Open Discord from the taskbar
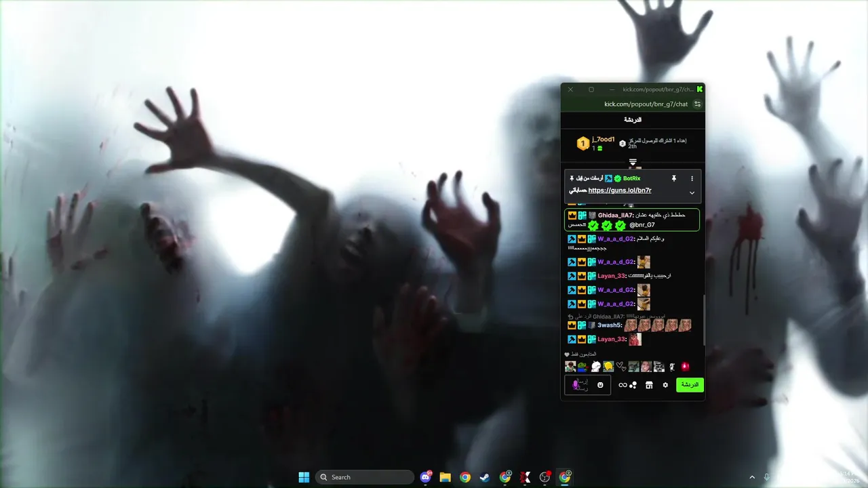The image size is (868, 488). pos(426,477)
